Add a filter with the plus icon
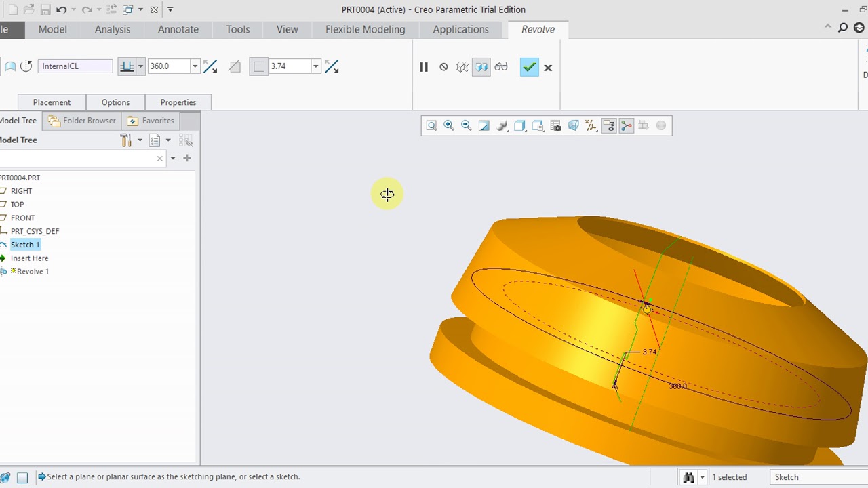Image resolution: width=868 pixels, height=488 pixels. [x=186, y=158]
